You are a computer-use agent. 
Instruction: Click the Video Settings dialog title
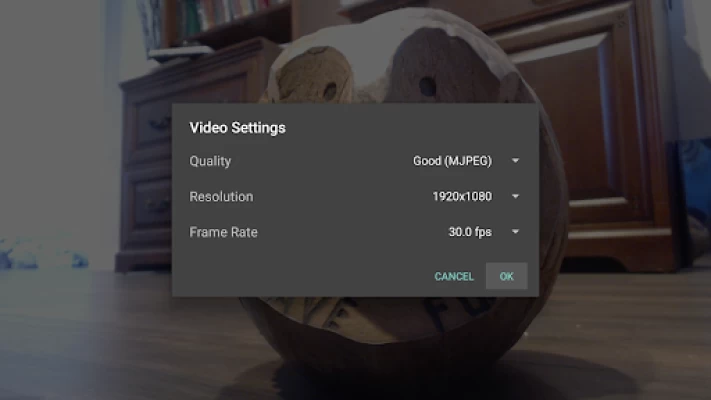[237, 128]
